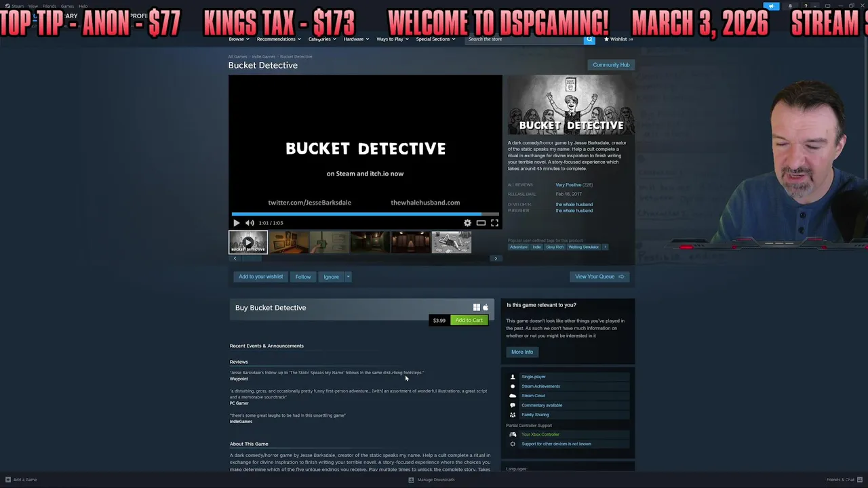Click the Ignore button
Image resolution: width=868 pixels, height=488 pixels.
tap(331, 277)
